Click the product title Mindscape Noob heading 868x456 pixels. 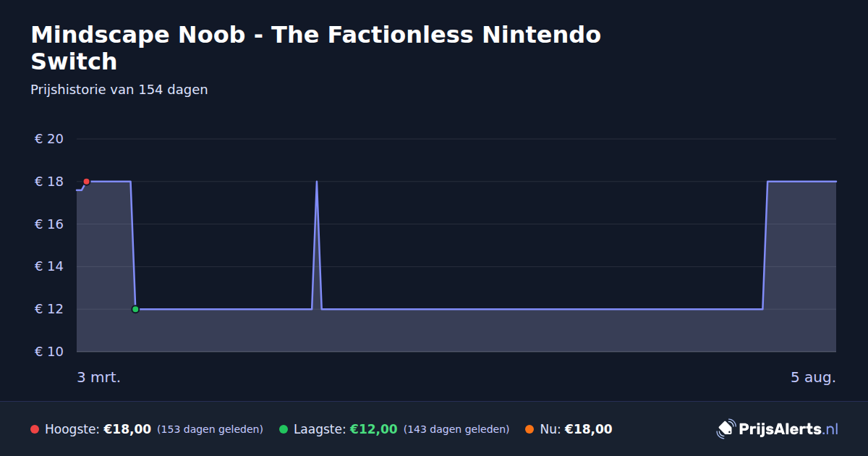pyautogui.click(x=316, y=48)
